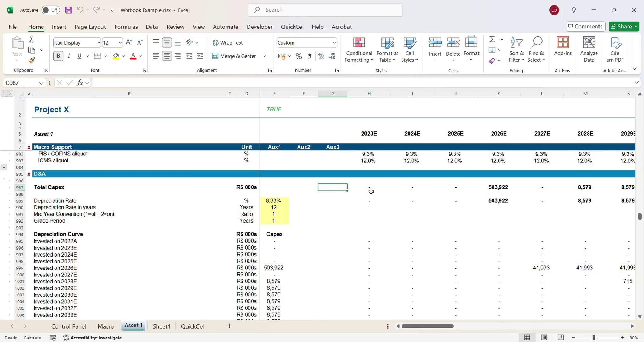Image resolution: width=644 pixels, height=342 pixels.
Task: Click the yellow Fill Color swatch
Action: click(116, 56)
